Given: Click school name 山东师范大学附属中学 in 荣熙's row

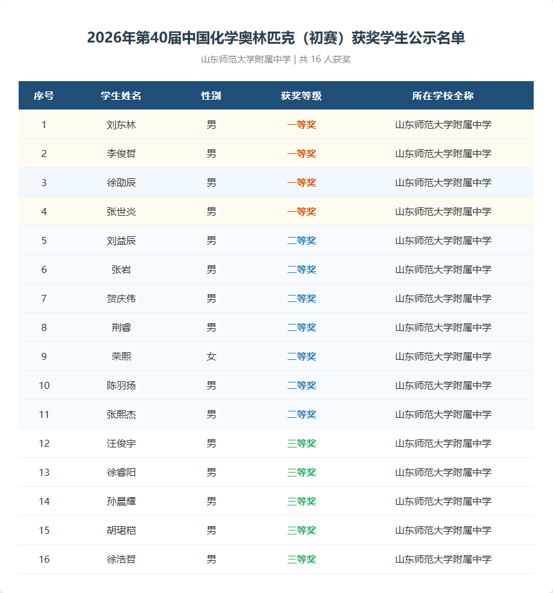Looking at the screenshot, I should coord(443,356).
